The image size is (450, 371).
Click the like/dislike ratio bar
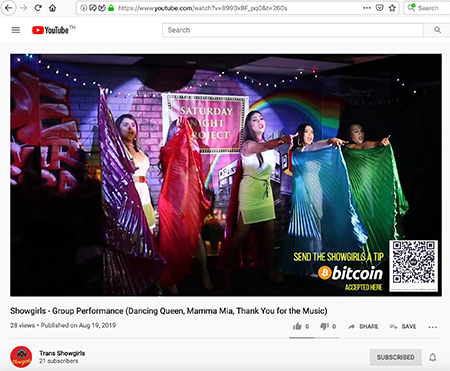tap(314, 338)
